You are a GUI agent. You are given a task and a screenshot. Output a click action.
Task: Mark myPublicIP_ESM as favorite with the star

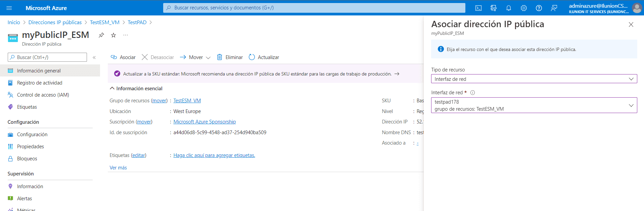tap(113, 35)
